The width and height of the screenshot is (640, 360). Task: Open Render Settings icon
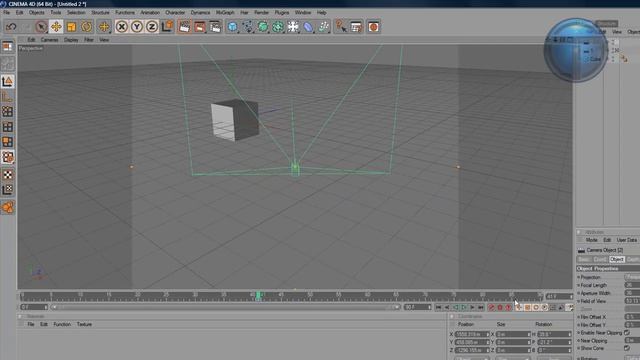[215, 27]
